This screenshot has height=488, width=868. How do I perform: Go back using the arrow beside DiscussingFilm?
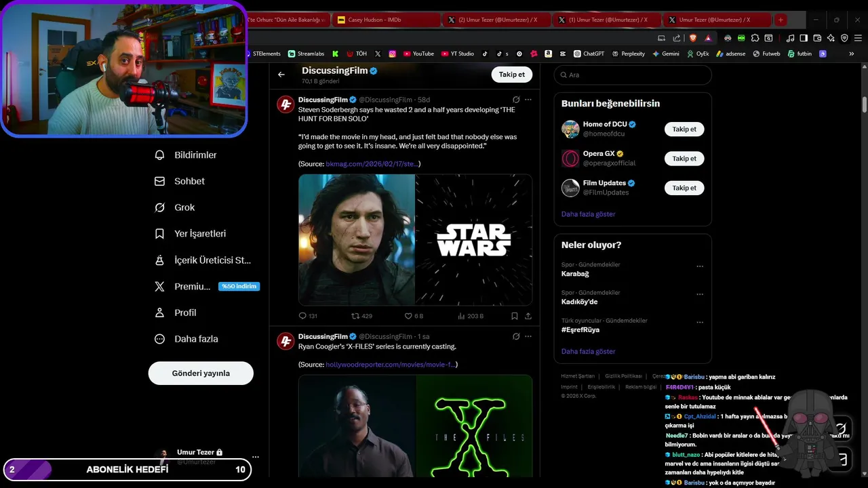281,75
